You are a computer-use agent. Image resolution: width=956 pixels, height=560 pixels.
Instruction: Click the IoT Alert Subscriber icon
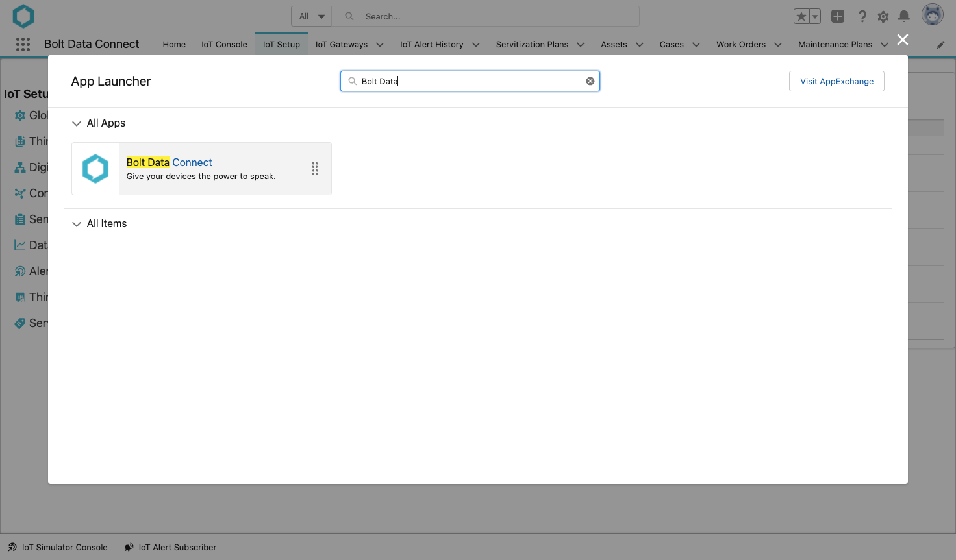(129, 547)
